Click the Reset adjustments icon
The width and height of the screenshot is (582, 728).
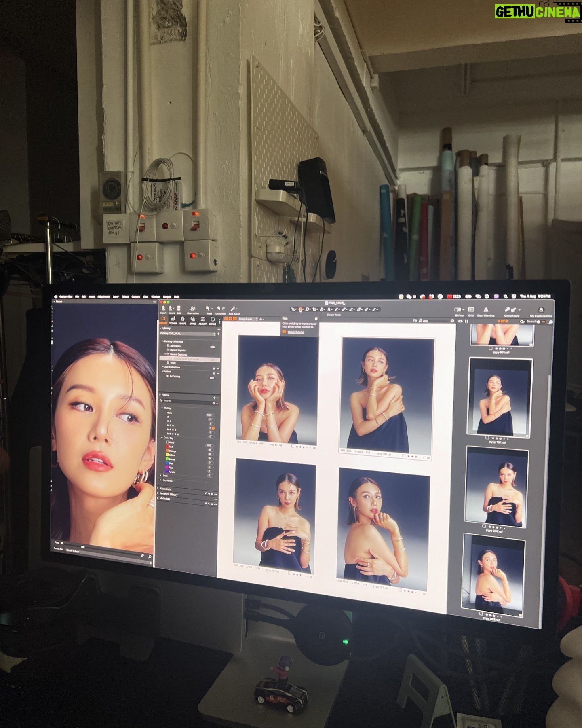[209, 309]
